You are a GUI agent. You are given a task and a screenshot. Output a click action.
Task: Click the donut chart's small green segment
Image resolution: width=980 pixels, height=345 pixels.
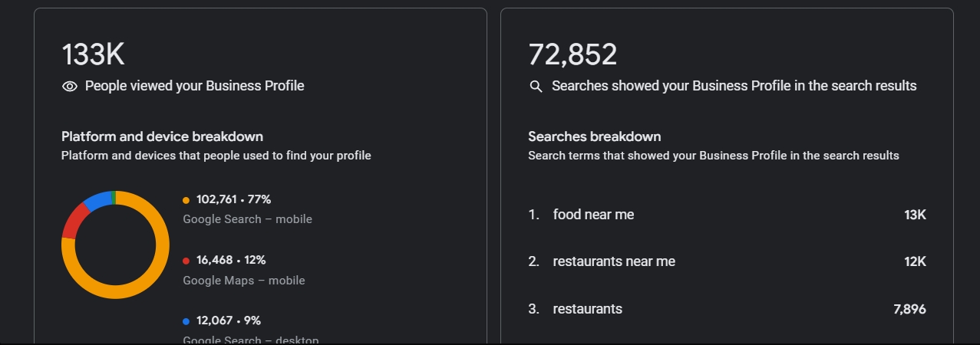[x=113, y=197]
